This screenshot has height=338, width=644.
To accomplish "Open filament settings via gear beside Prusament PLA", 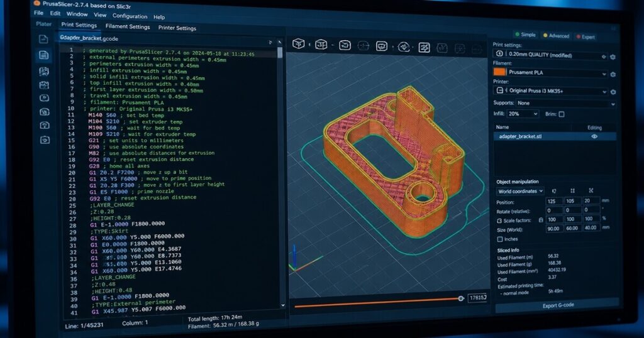I will click(x=613, y=75).
